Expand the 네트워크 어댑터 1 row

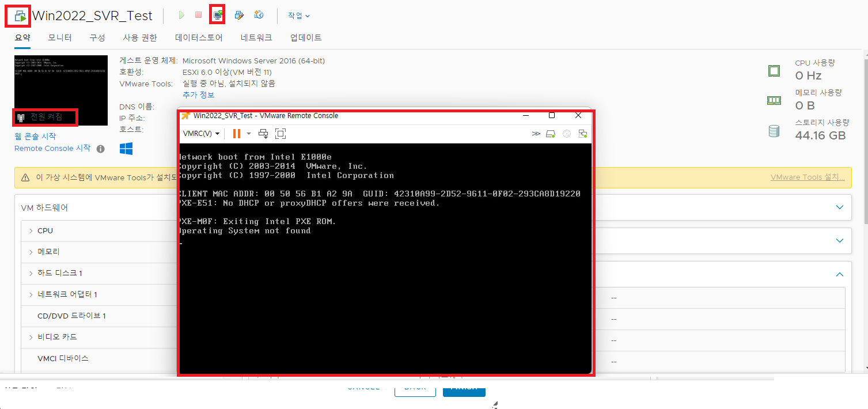tap(31, 294)
